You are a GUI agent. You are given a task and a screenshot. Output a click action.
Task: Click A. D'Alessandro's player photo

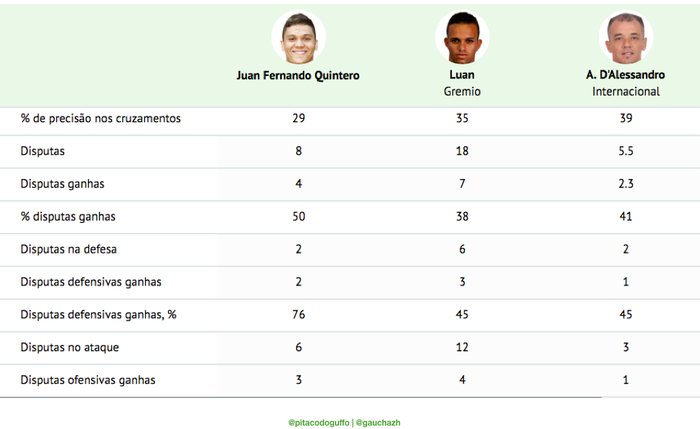coord(626,37)
